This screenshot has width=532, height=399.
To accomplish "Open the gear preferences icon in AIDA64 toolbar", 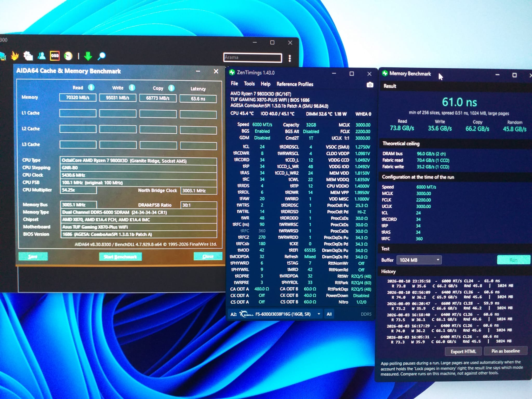I will pos(28,56).
